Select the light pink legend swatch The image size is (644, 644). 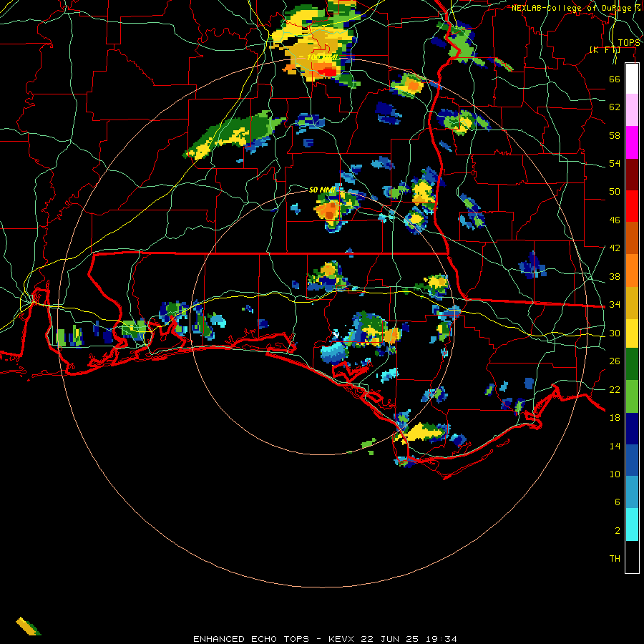[632, 110]
